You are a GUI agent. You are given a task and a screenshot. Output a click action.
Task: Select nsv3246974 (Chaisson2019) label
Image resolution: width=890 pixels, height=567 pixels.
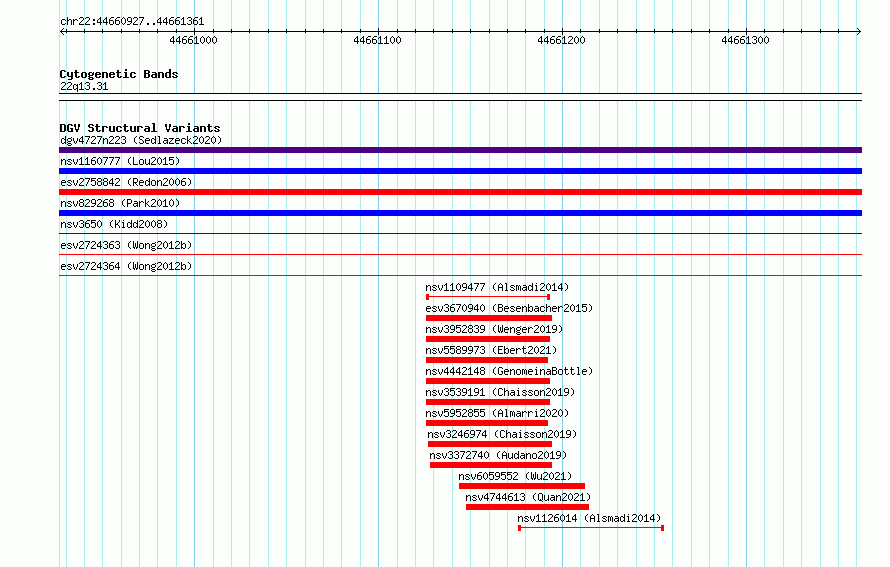click(x=502, y=434)
